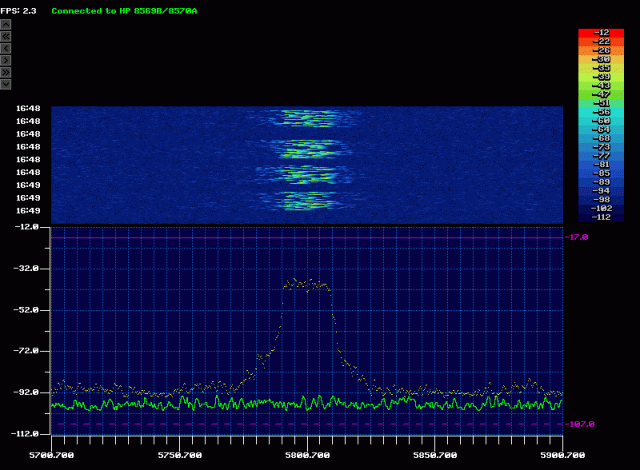The width and height of the screenshot is (640, 470).
Task: Click the dashed magenta -107.0 threshold line
Action: click(307, 424)
